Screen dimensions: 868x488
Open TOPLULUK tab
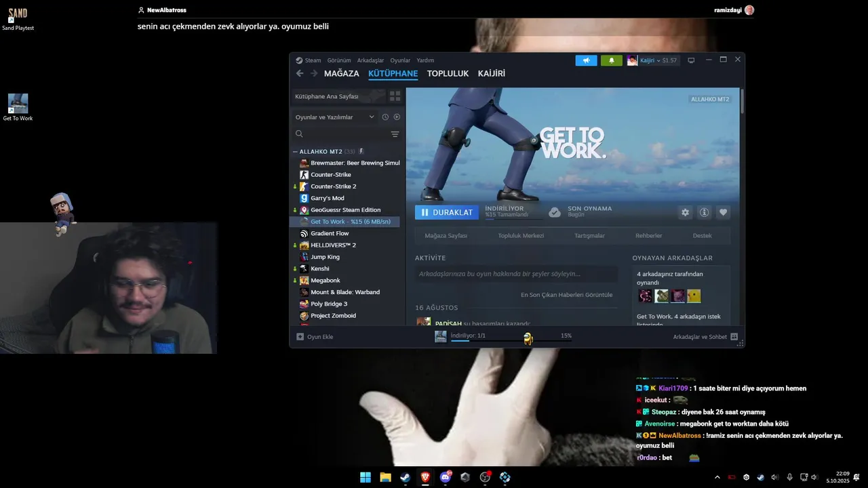point(448,73)
